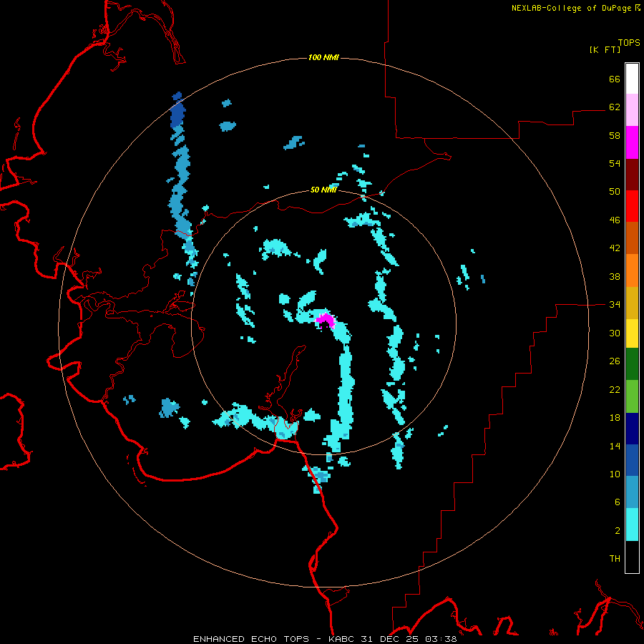Click the 58 legend value
Viewport: 644px width, 644px height.
coord(615,135)
